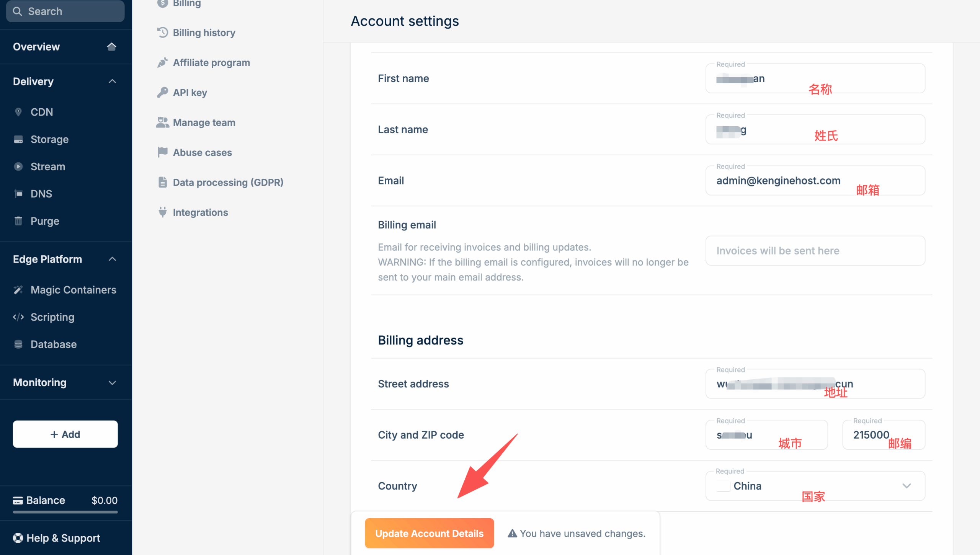Focus the sidebar Search box

click(65, 11)
